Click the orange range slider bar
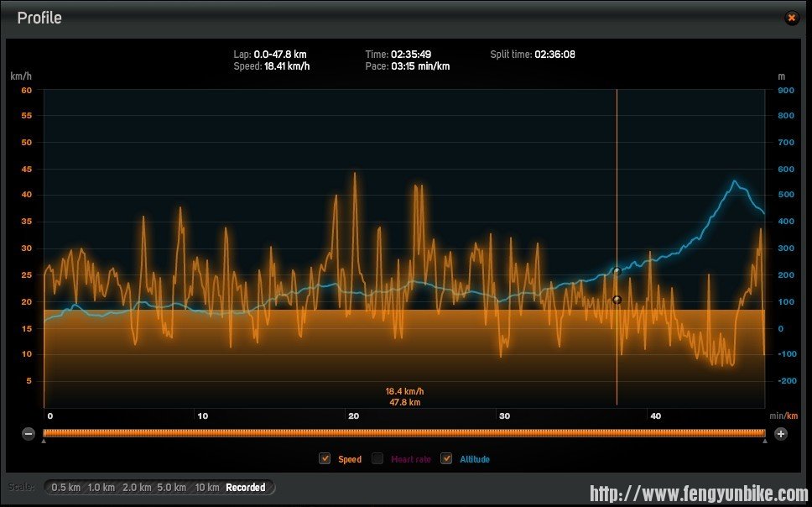The width and height of the screenshot is (812, 507). coord(403,433)
